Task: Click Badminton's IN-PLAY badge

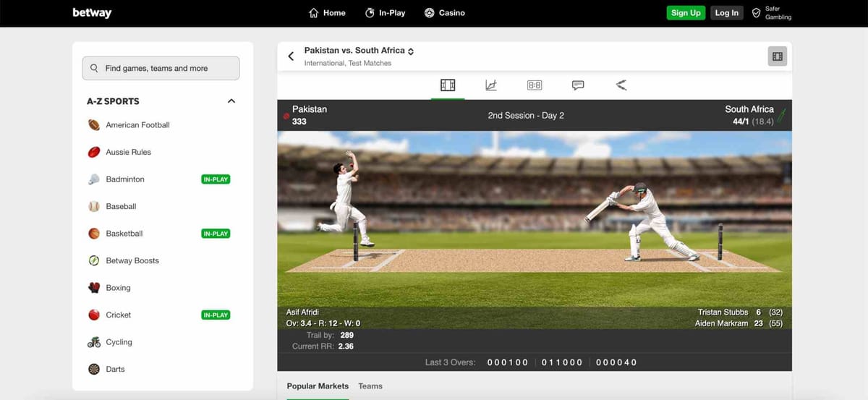Action: (216, 179)
